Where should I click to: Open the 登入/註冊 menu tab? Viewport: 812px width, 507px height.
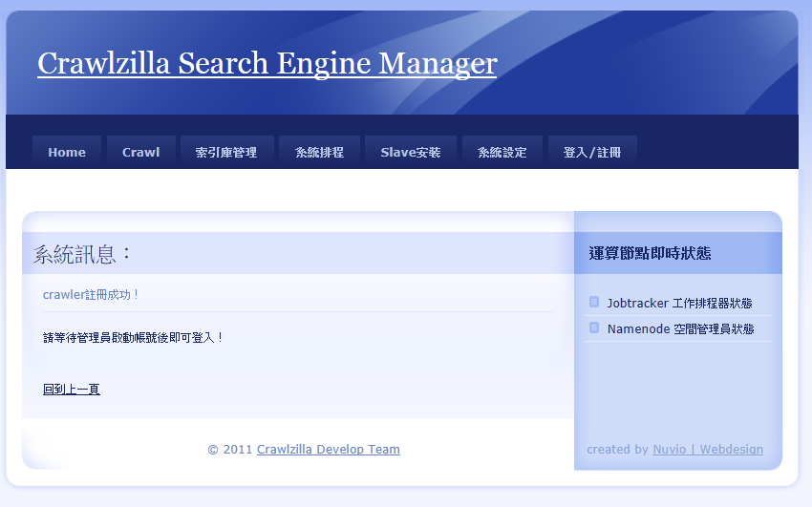click(592, 152)
